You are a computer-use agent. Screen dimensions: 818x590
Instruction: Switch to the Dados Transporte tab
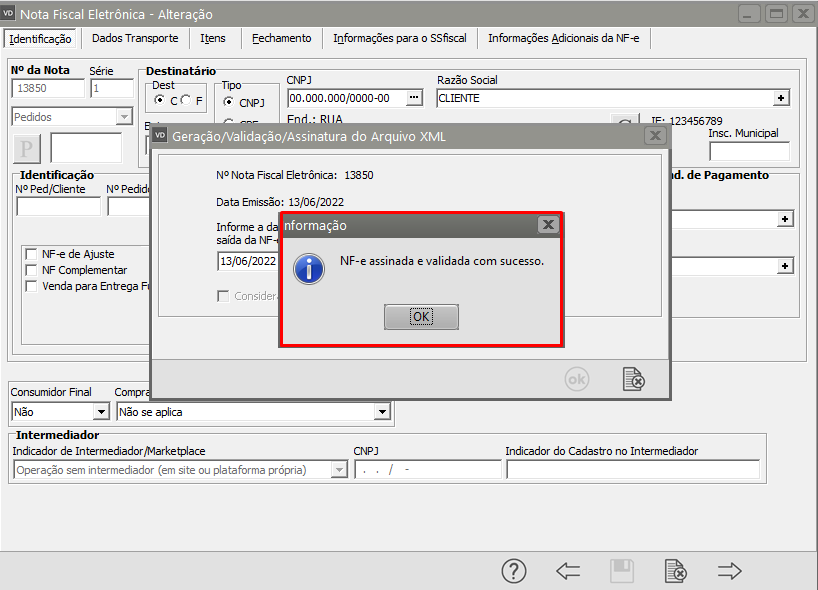tap(135, 38)
